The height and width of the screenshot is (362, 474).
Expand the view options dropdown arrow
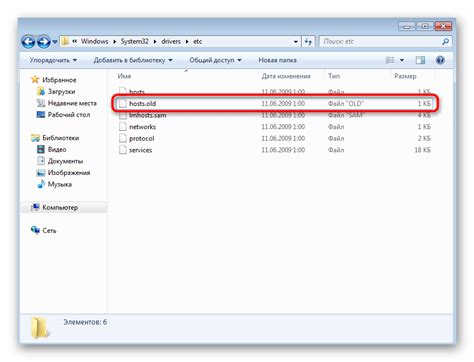(402, 60)
